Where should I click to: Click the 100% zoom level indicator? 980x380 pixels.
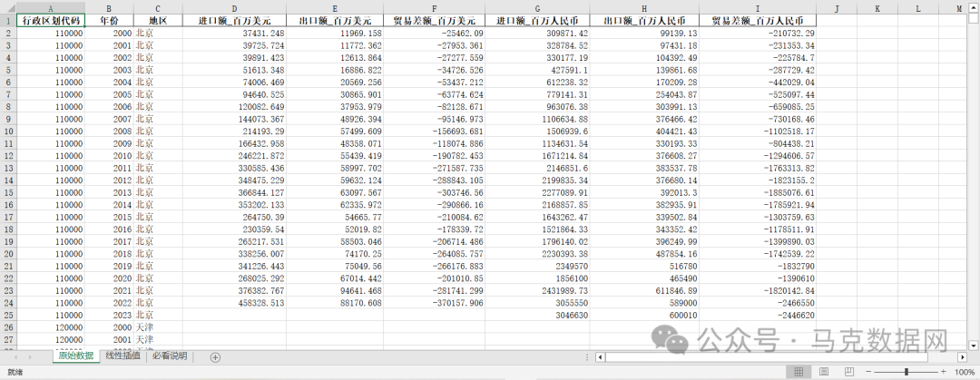click(x=965, y=372)
